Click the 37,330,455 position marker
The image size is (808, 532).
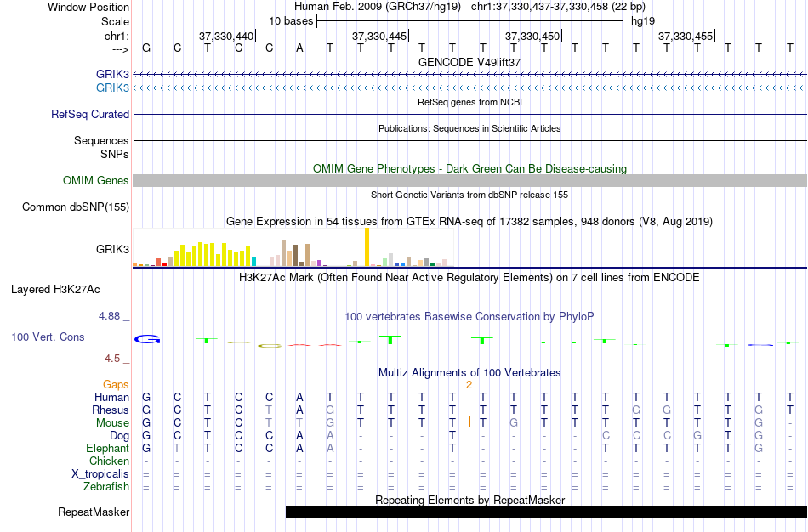686,36
